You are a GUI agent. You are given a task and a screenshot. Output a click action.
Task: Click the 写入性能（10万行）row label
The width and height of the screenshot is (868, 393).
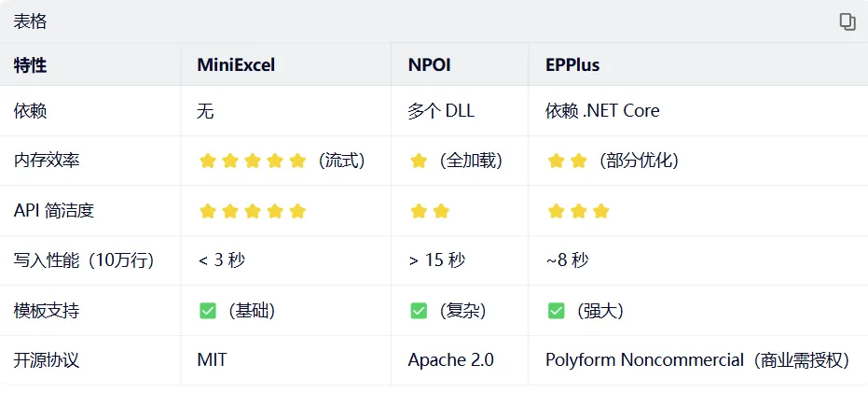tap(84, 260)
